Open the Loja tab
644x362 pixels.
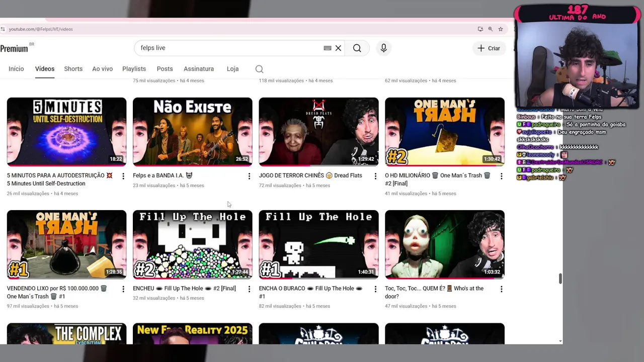pos(232,69)
